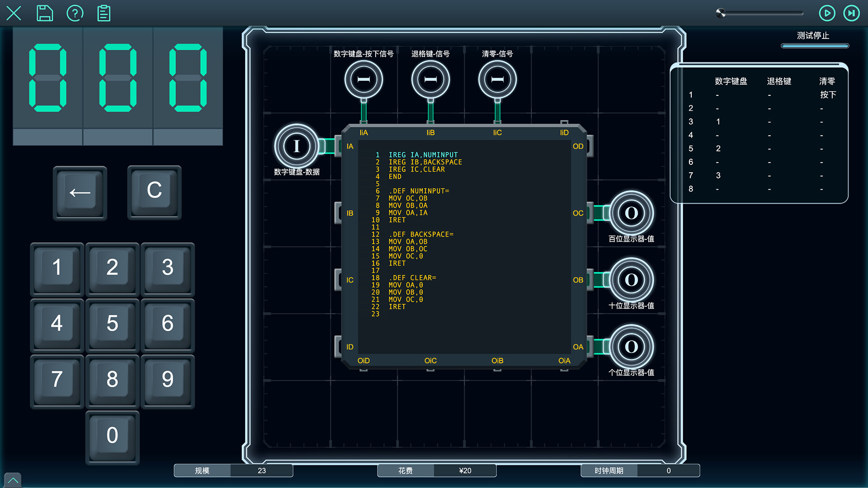The height and width of the screenshot is (488, 868).
Task: Click the IA port label on the chip
Action: pyautogui.click(x=349, y=146)
